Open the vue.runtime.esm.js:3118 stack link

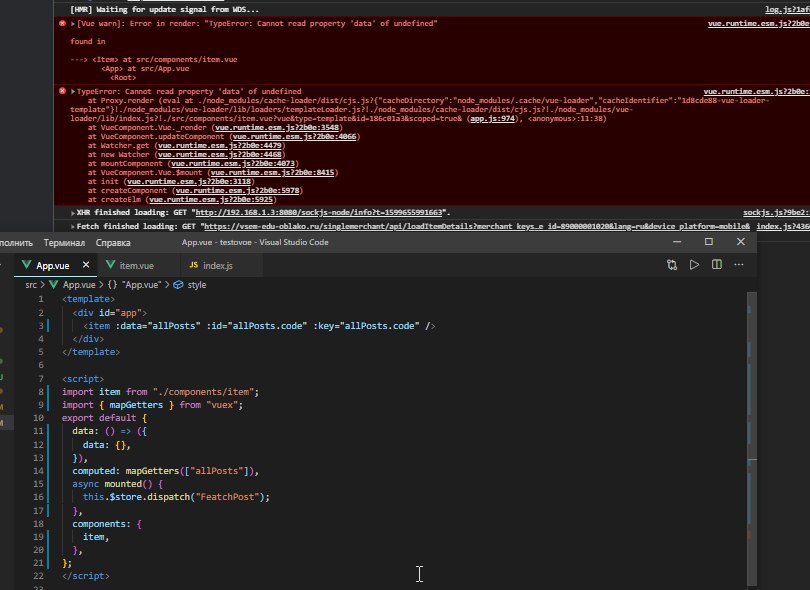(x=189, y=182)
